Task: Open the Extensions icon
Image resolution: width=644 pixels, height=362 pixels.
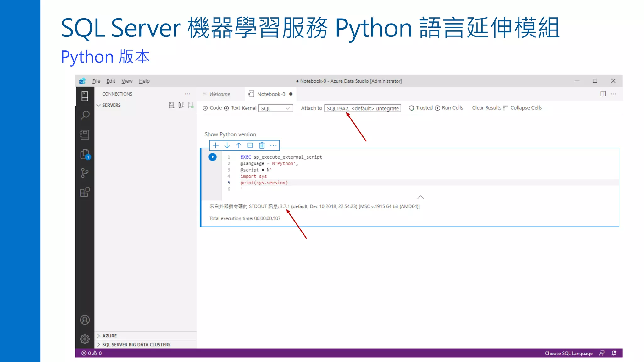Action: 85,192
